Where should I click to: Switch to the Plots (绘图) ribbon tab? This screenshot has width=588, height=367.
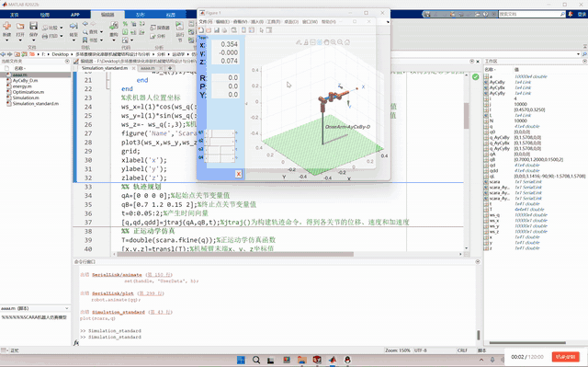(45, 15)
